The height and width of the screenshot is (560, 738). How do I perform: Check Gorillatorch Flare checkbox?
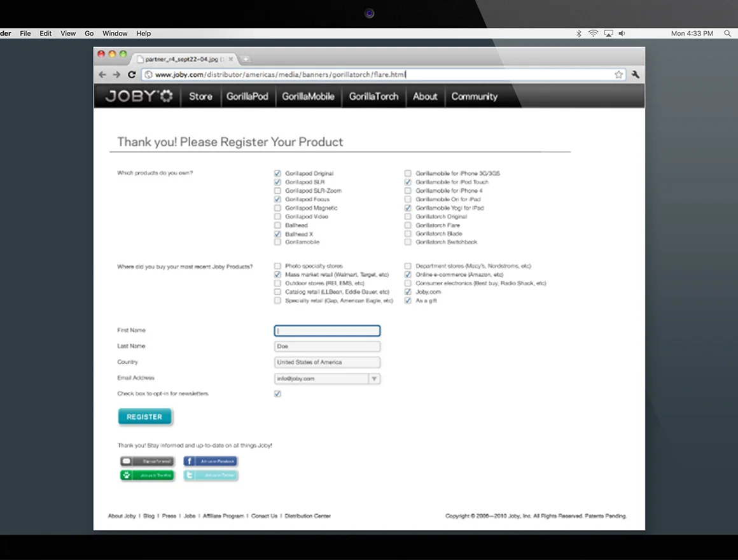point(408,225)
